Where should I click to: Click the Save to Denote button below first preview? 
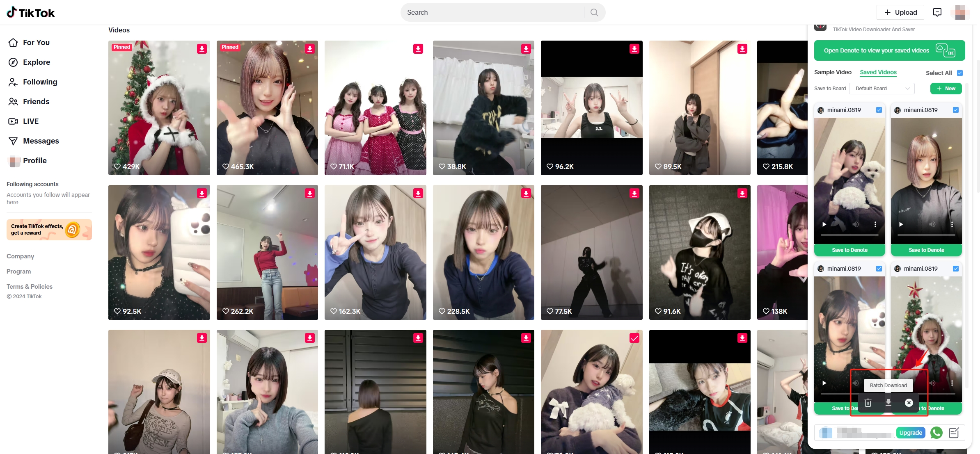coord(849,250)
